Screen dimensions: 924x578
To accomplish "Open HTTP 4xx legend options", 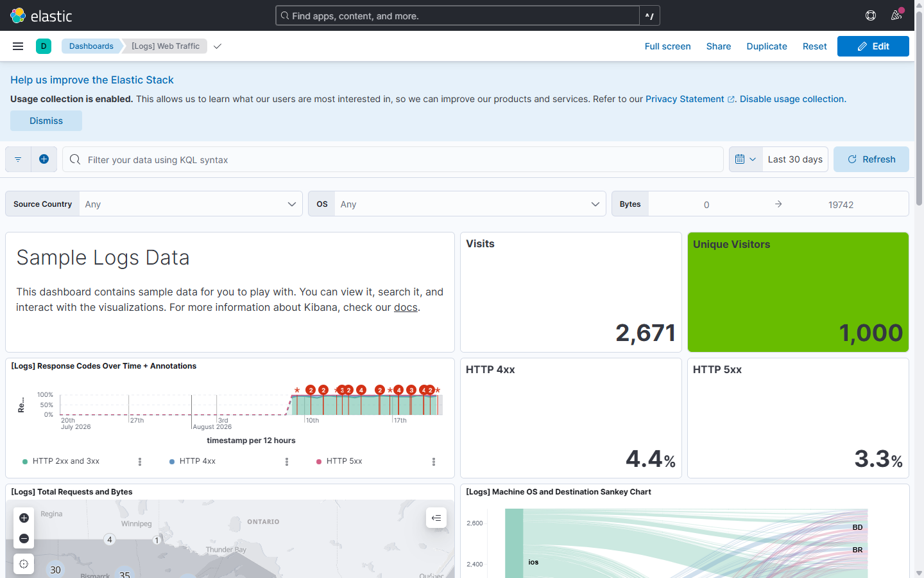I will point(287,462).
